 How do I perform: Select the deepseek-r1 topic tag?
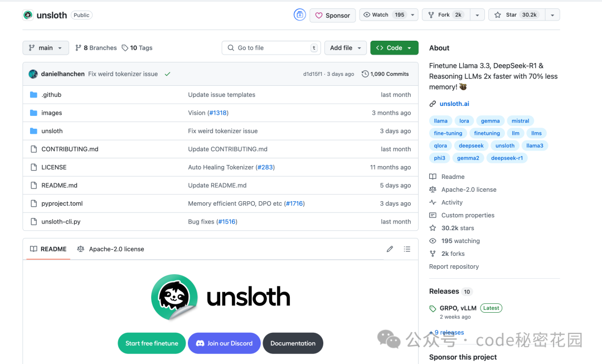(x=507, y=158)
